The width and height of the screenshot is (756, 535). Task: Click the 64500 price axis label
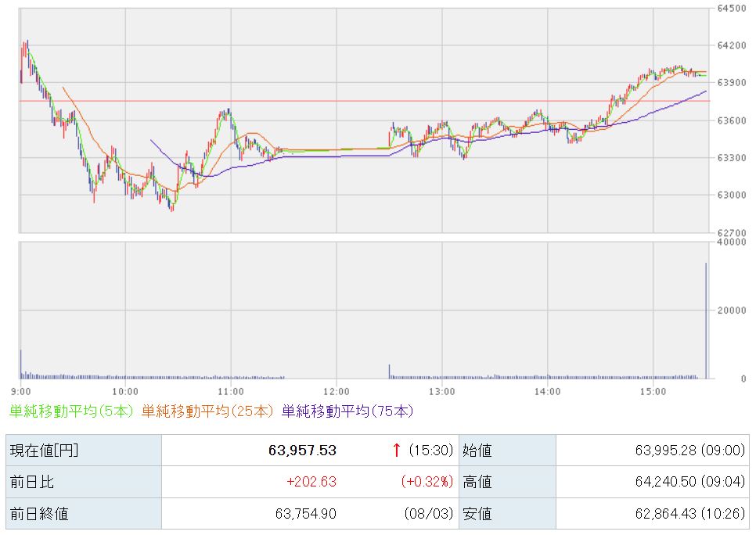(x=732, y=8)
